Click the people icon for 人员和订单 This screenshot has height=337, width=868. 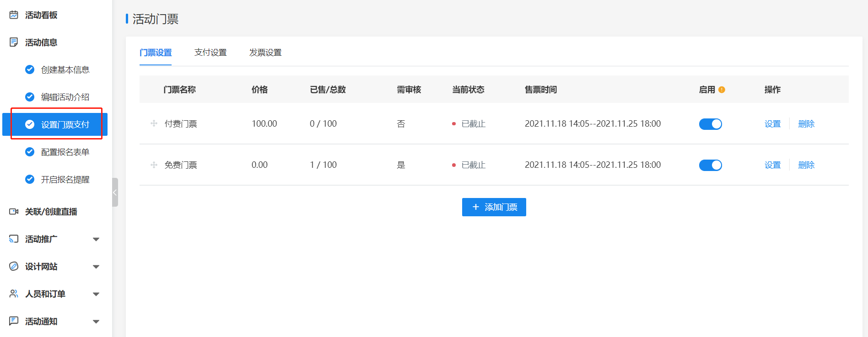(14, 294)
